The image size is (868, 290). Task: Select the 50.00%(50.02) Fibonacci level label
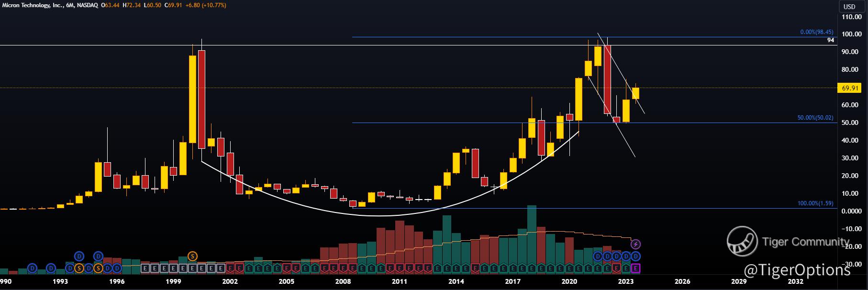pos(815,118)
